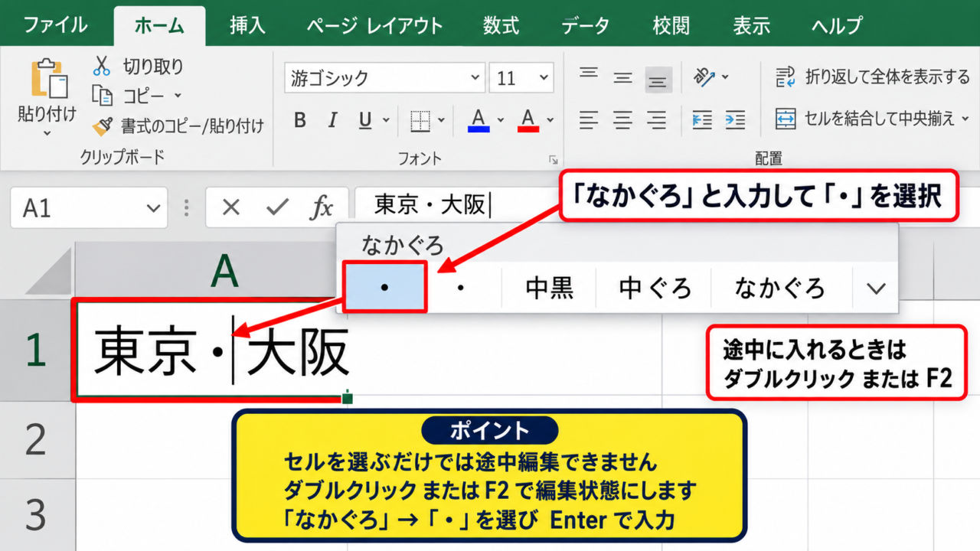Select row 1 header

(x=36, y=350)
